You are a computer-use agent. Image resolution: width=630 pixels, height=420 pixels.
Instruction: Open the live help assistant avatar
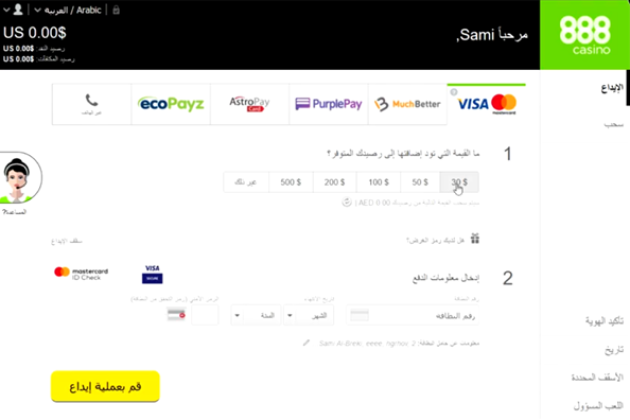18,178
